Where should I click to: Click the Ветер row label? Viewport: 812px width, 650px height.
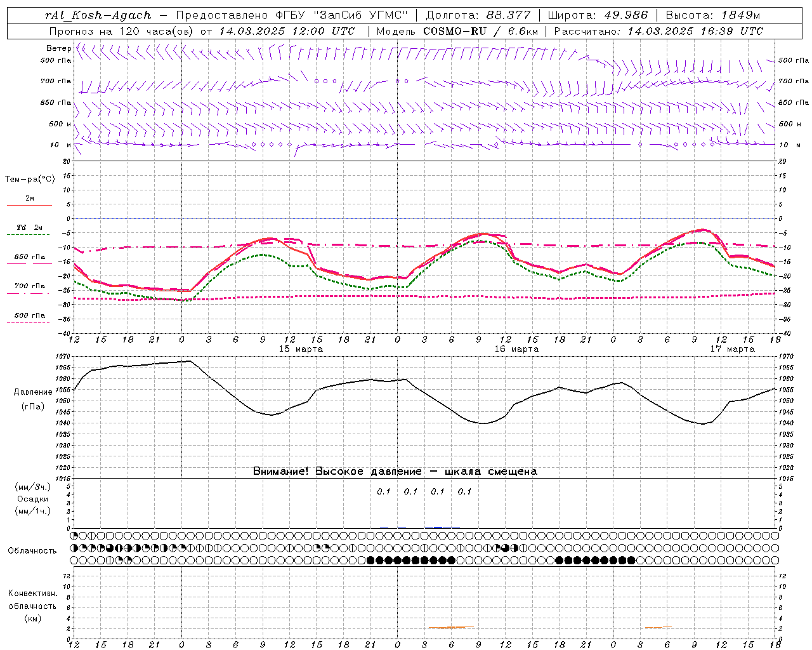click(58, 48)
